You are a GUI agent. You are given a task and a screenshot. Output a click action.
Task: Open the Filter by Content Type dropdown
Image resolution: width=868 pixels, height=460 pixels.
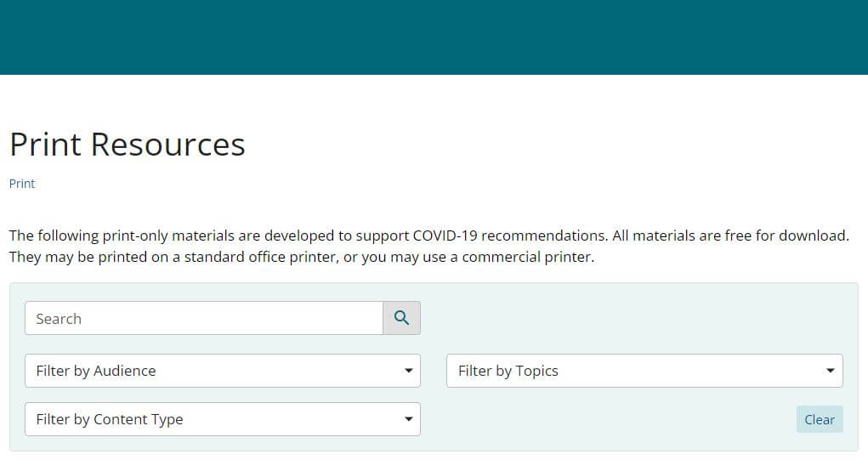pyautogui.click(x=223, y=419)
